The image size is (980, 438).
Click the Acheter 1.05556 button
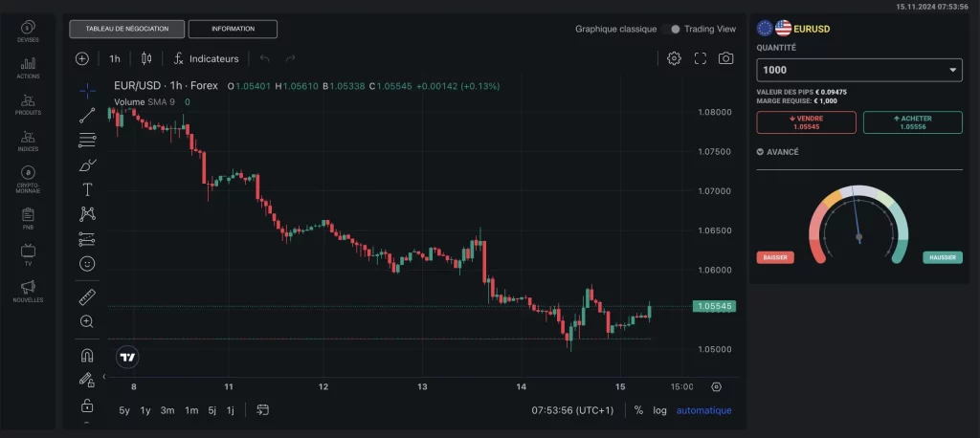coord(912,122)
